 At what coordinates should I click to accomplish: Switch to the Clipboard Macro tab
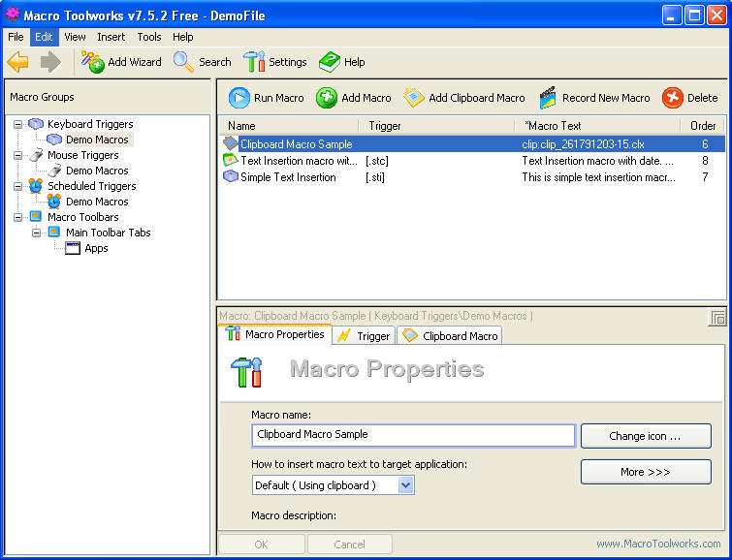(450, 336)
